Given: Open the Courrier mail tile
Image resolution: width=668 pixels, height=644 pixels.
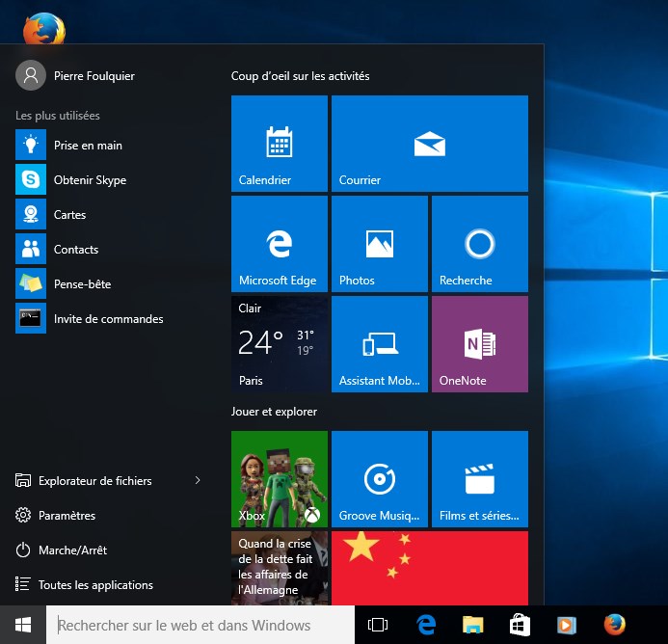Looking at the screenshot, I should coord(430,144).
